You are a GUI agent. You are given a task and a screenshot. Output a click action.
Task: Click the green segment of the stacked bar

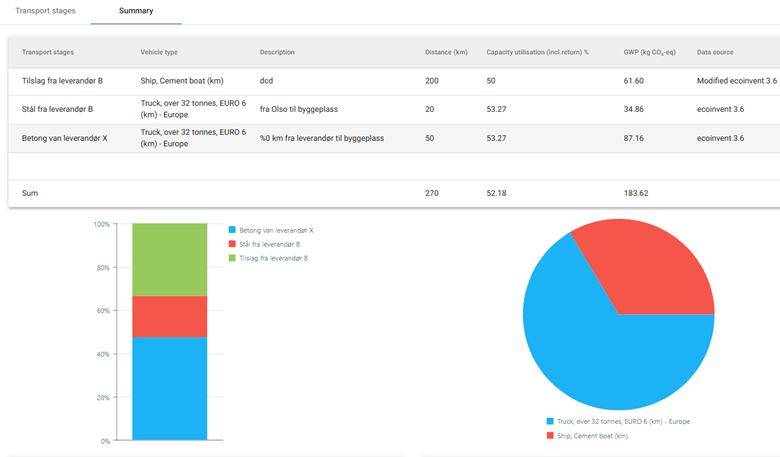pos(169,259)
